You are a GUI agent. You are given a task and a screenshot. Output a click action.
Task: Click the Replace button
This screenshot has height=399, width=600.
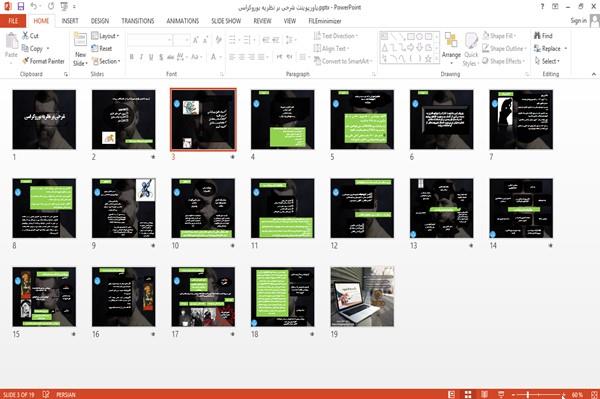pyautogui.click(x=551, y=49)
